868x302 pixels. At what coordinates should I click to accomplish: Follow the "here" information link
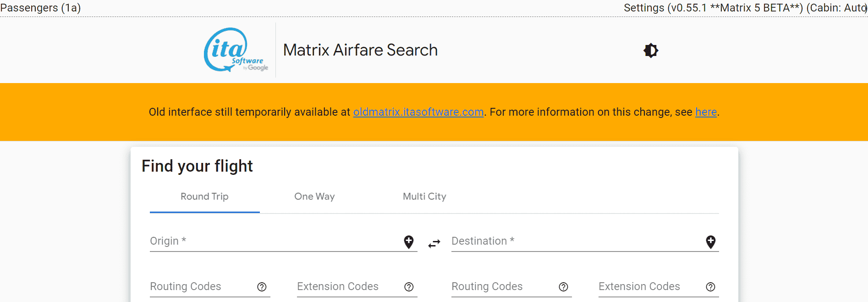pos(706,112)
